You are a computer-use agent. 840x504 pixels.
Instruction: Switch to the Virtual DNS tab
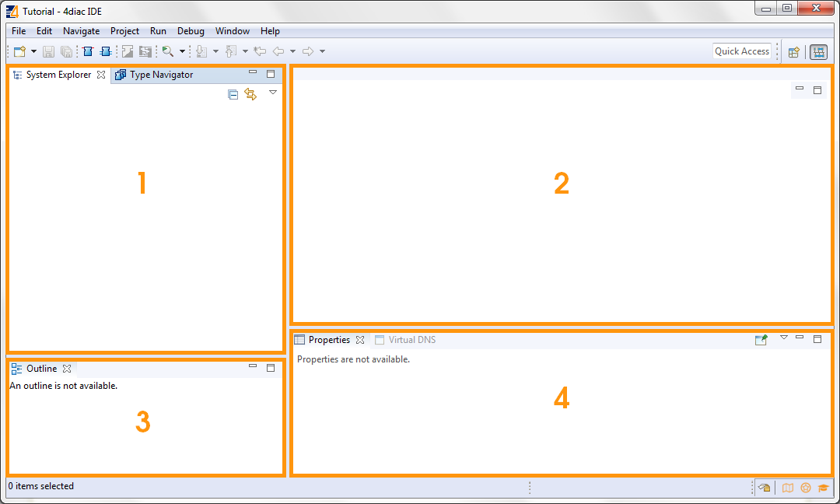click(411, 340)
